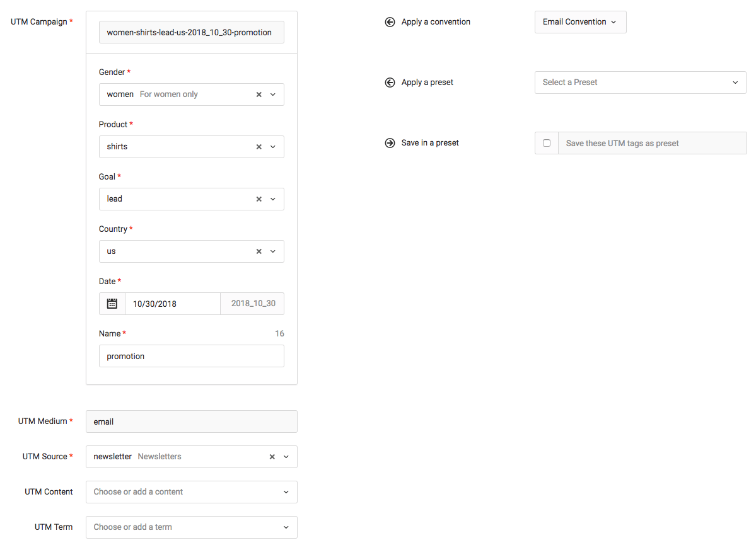756x550 pixels.
Task: Enable saving these UTM tags as preset
Action: click(546, 143)
